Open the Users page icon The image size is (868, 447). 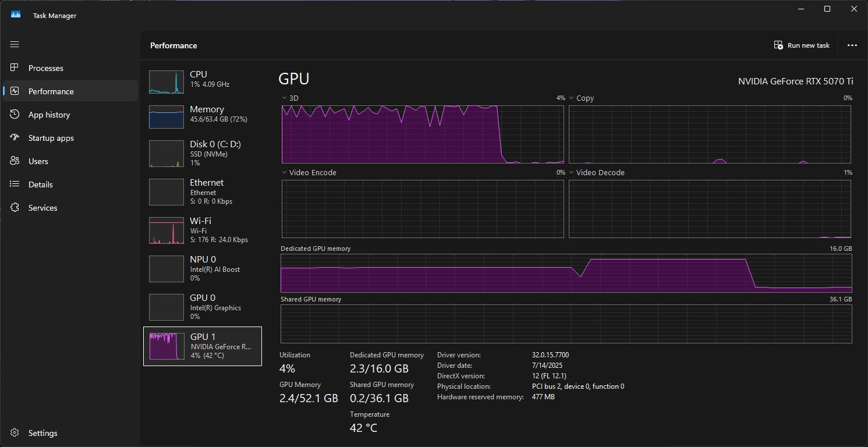(x=15, y=161)
